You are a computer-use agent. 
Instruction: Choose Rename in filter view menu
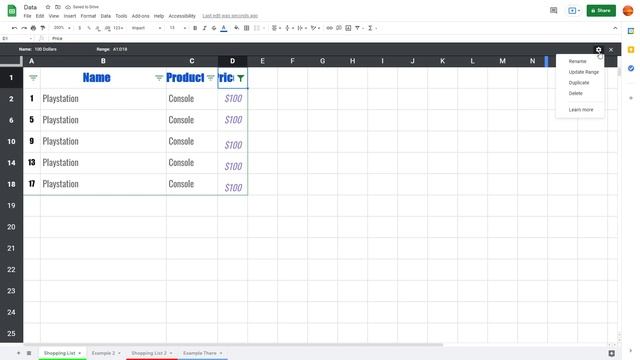pyautogui.click(x=578, y=61)
